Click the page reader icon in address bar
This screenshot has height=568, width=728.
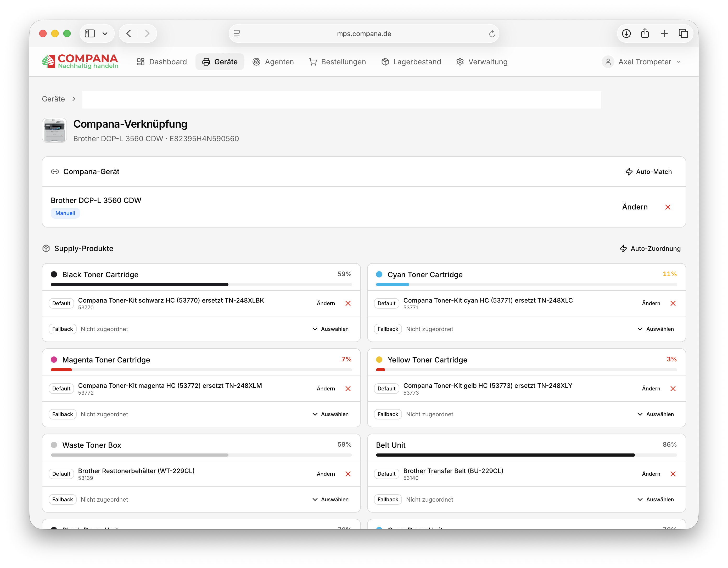[237, 33]
